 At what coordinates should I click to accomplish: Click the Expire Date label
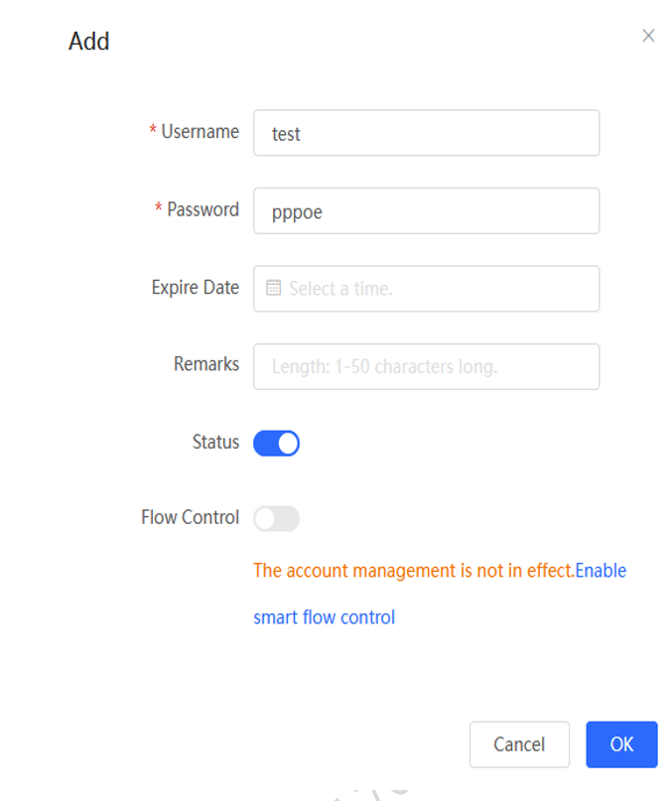tap(196, 288)
